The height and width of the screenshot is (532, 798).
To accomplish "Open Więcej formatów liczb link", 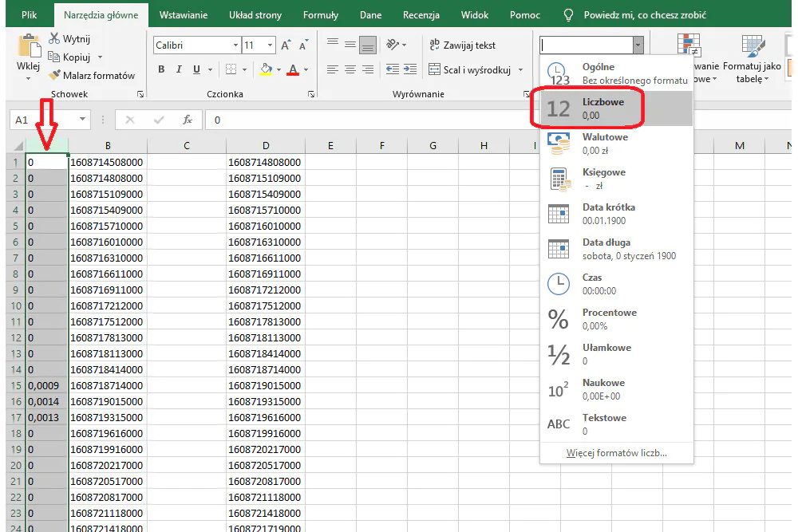I will [x=616, y=453].
